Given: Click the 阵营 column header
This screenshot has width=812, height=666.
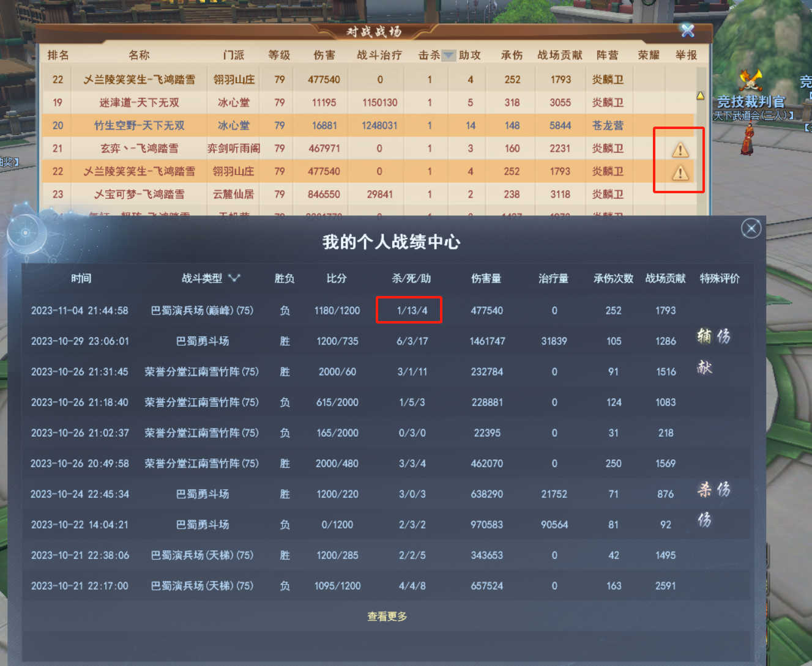Looking at the screenshot, I should click(608, 55).
